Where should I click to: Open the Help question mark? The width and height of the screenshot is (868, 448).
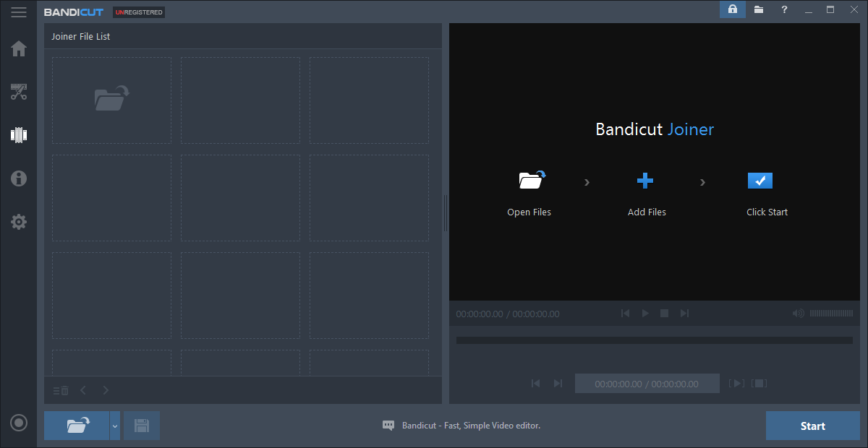click(x=784, y=9)
